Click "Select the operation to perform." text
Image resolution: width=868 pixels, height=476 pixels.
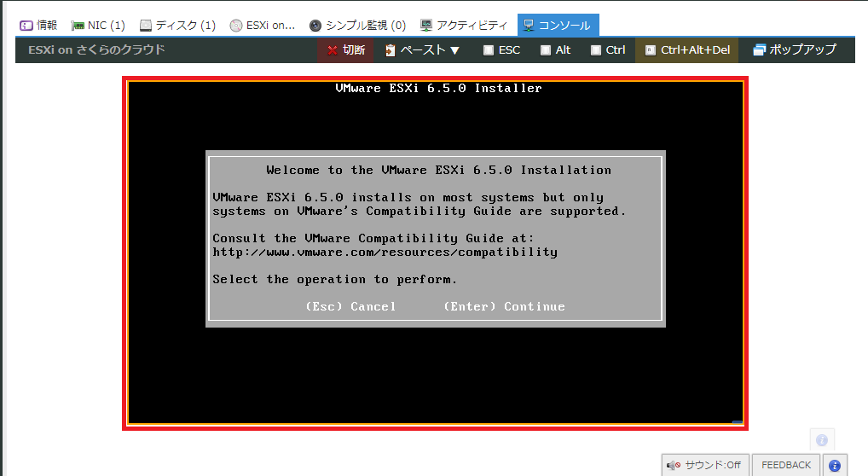335,279
